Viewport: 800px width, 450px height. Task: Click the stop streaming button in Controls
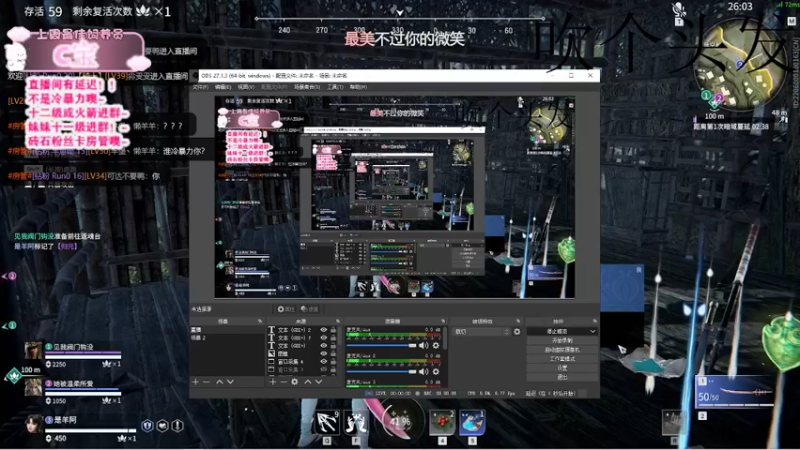click(x=558, y=331)
